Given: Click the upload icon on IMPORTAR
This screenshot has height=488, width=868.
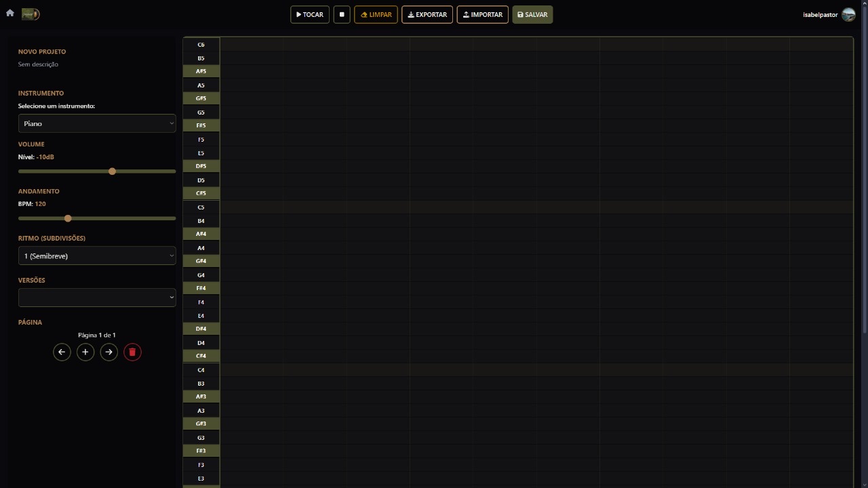Looking at the screenshot, I should [466, 14].
